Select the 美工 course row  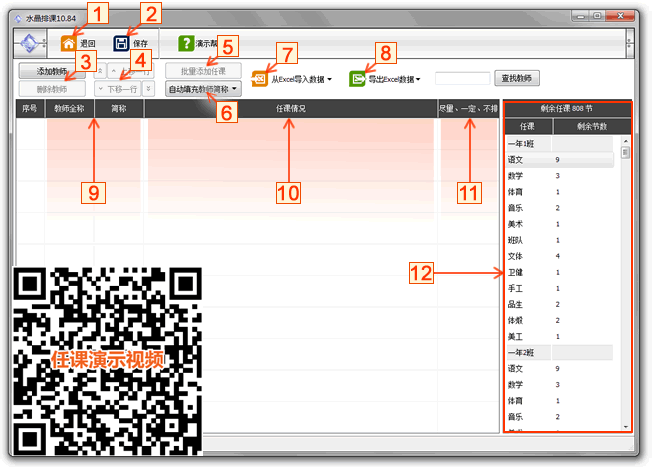pyautogui.click(x=560, y=336)
